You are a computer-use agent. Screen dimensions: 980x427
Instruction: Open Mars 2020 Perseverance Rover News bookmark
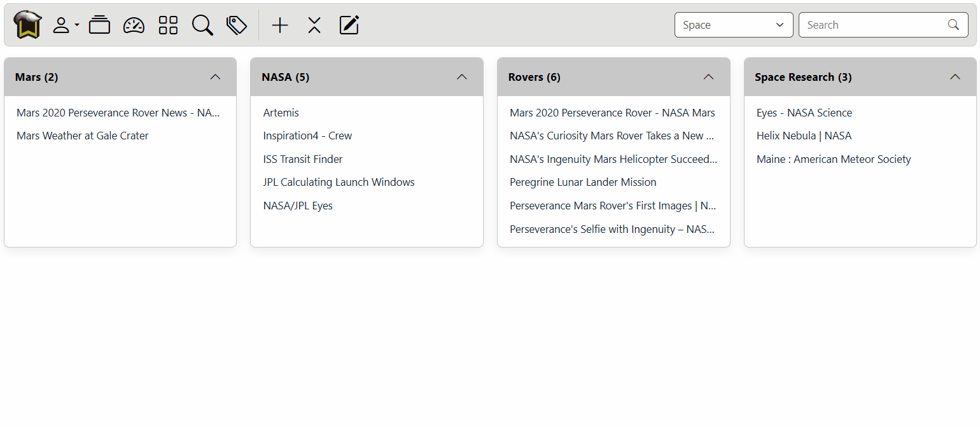[x=118, y=113]
